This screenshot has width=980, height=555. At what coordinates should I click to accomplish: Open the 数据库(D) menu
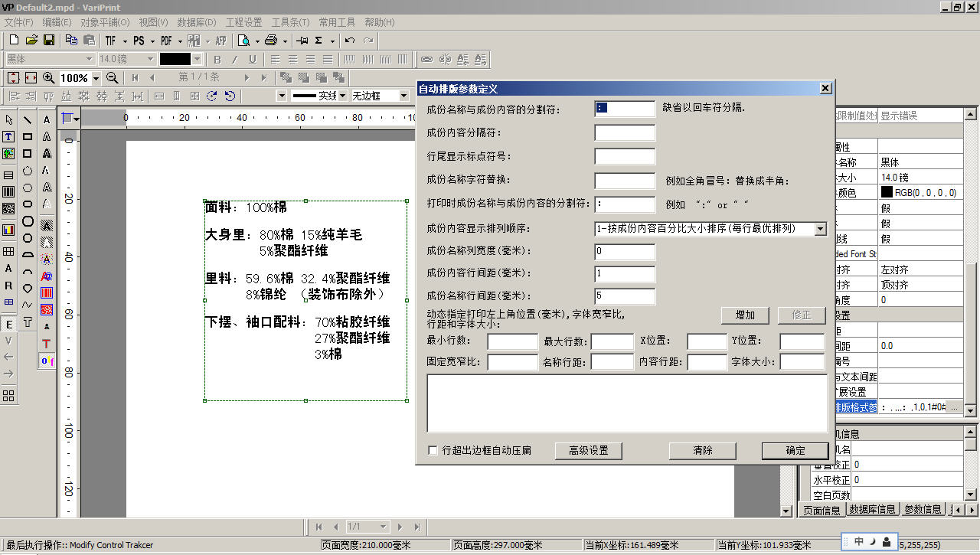(197, 22)
